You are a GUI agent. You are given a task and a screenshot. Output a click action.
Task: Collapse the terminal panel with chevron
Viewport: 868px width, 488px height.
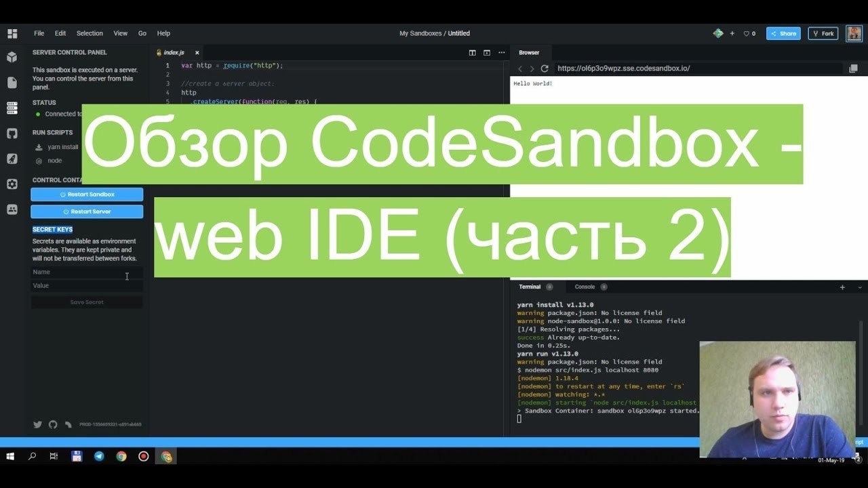(x=860, y=287)
